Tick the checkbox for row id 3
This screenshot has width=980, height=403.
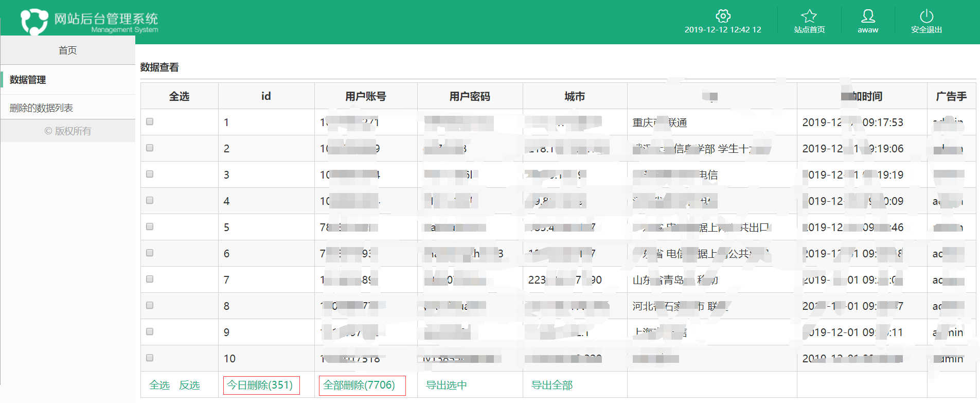[150, 174]
